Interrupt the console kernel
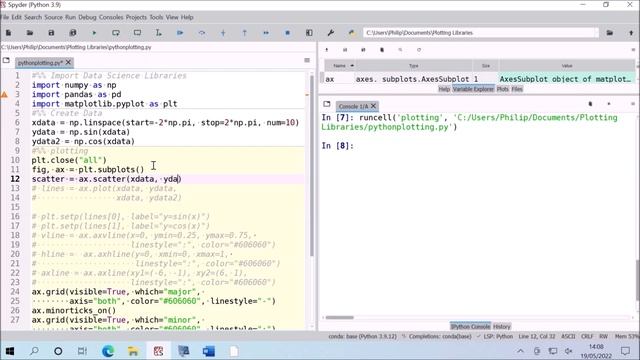 tap(609, 104)
